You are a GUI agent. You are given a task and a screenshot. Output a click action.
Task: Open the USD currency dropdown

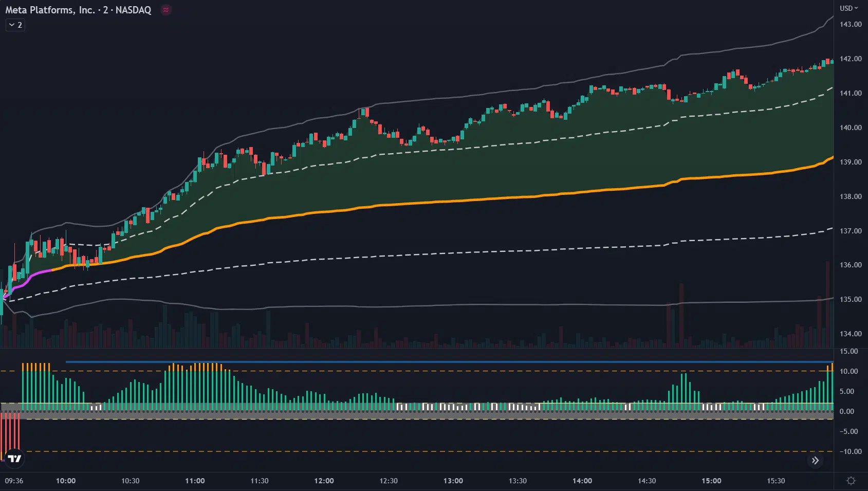click(849, 8)
